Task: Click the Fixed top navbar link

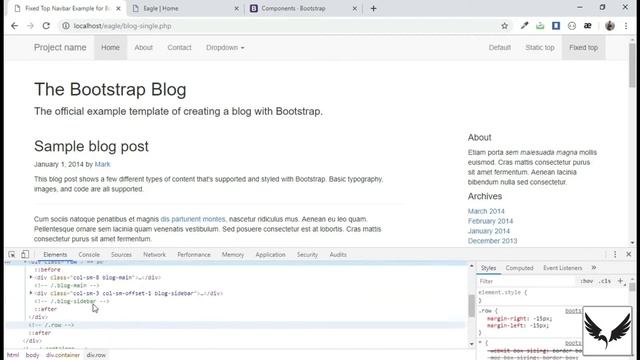Action: tap(583, 47)
